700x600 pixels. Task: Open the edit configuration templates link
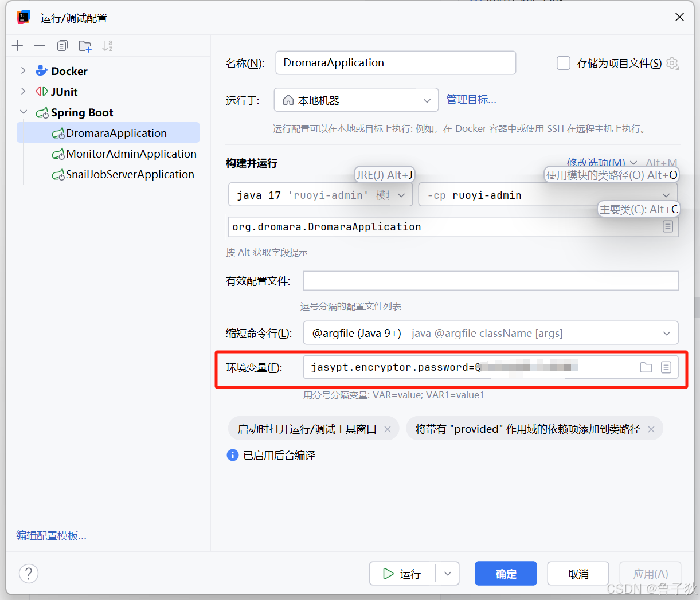(x=51, y=536)
